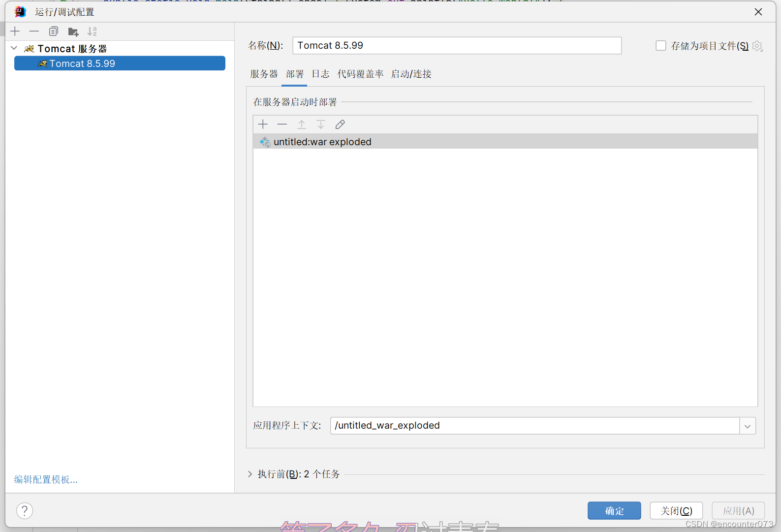
Task: Move deployment artifact up
Action: (301, 125)
